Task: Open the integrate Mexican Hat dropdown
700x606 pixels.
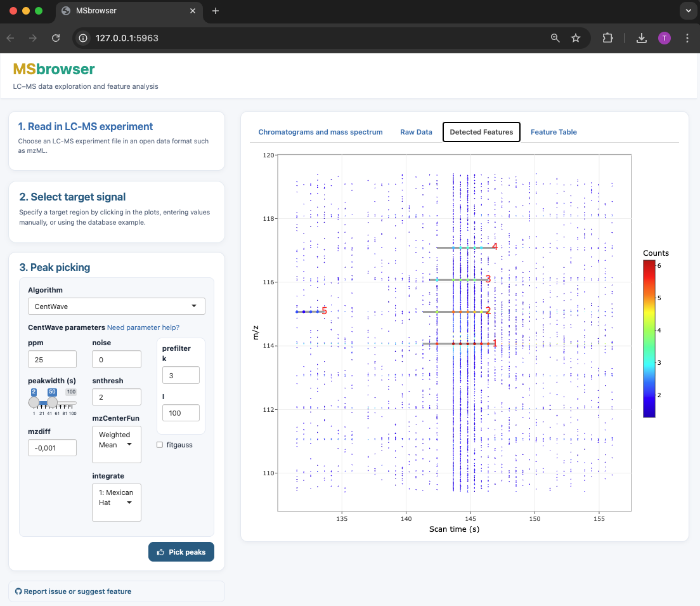Action: pyautogui.click(x=116, y=502)
